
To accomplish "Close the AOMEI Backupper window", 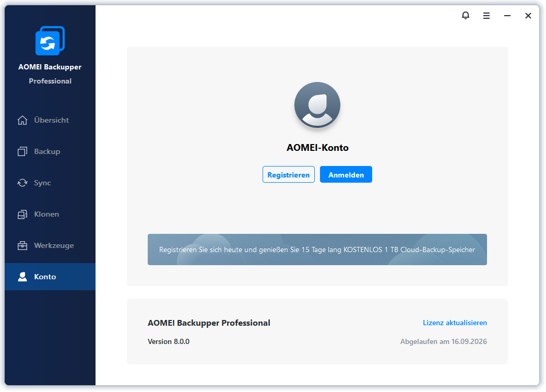I will pos(528,16).
